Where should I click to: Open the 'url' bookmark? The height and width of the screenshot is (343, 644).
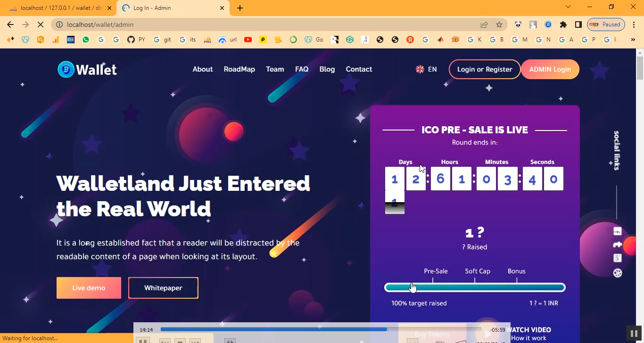227,40
